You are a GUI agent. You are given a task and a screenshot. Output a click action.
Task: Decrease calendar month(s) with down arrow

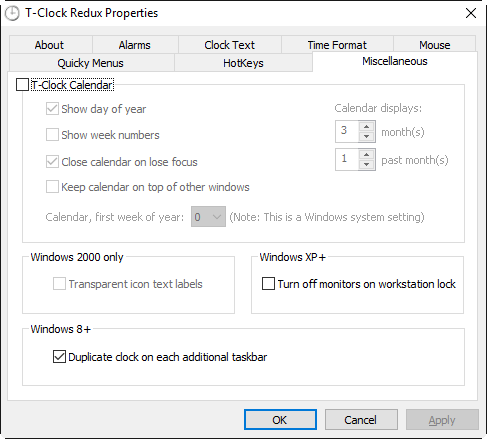[366, 136]
